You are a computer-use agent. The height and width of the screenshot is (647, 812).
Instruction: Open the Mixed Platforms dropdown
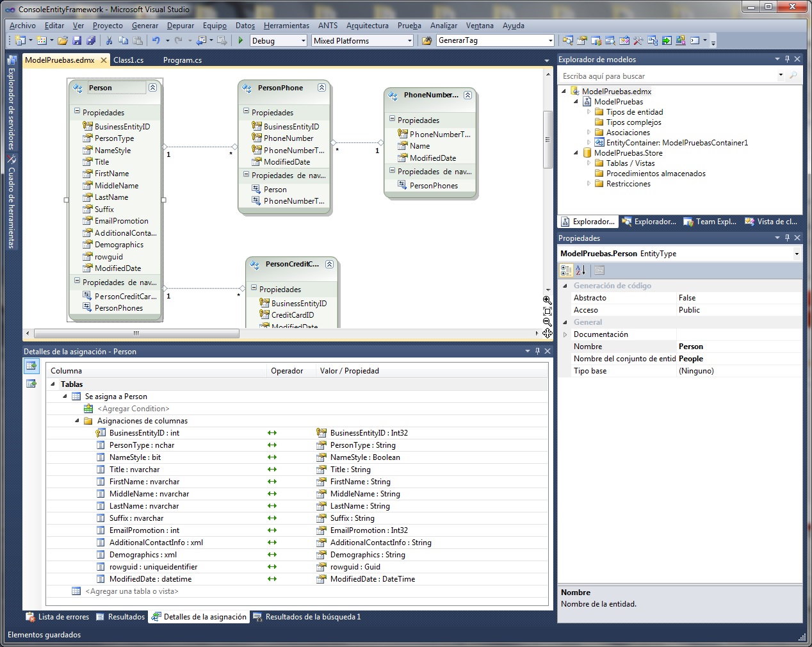[x=410, y=40]
